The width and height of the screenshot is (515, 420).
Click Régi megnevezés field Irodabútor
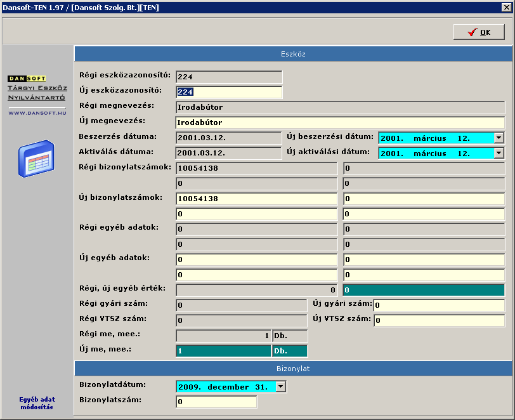[340, 107]
